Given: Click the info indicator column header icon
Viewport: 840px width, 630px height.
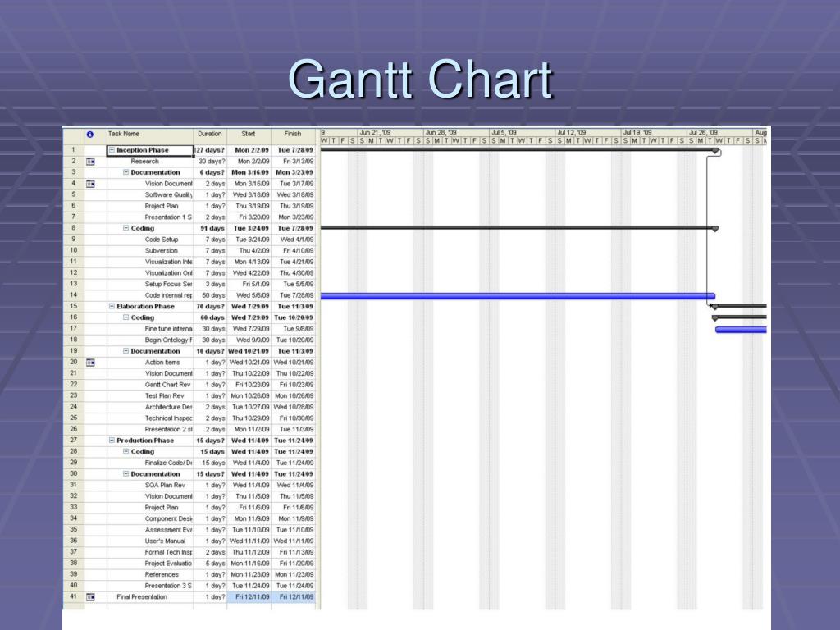Looking at the screenshot, I should [x=90, y=135].
